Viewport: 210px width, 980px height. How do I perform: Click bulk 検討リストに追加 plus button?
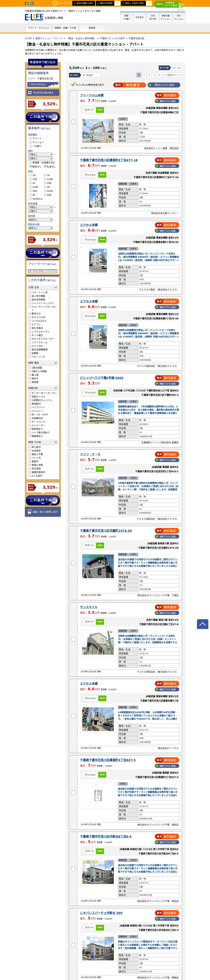coord(164,85)
